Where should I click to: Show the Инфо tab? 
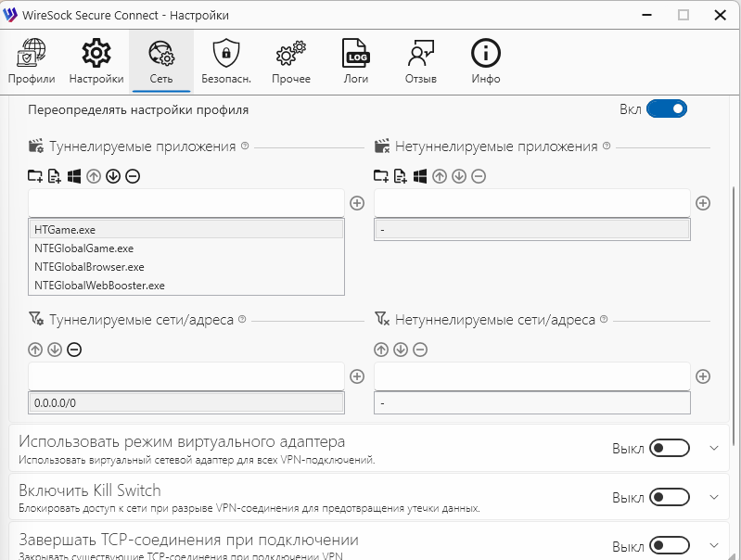point(485,62)
